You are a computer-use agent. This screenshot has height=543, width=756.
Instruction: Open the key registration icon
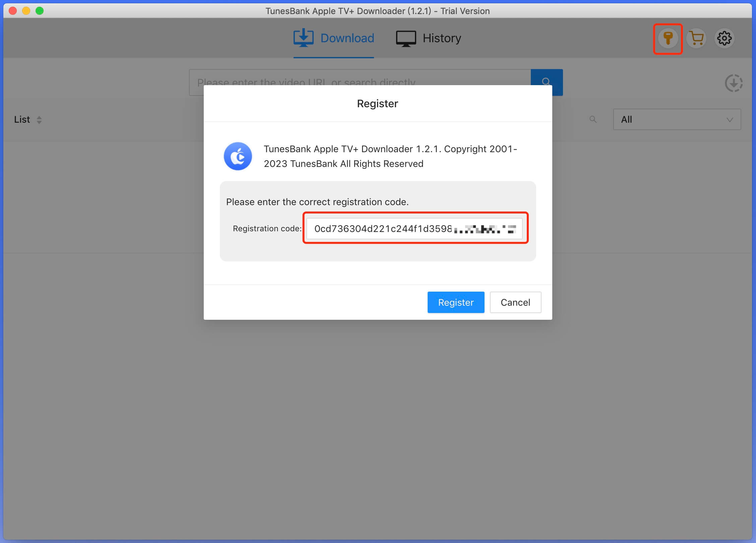(x=668, y=38)
